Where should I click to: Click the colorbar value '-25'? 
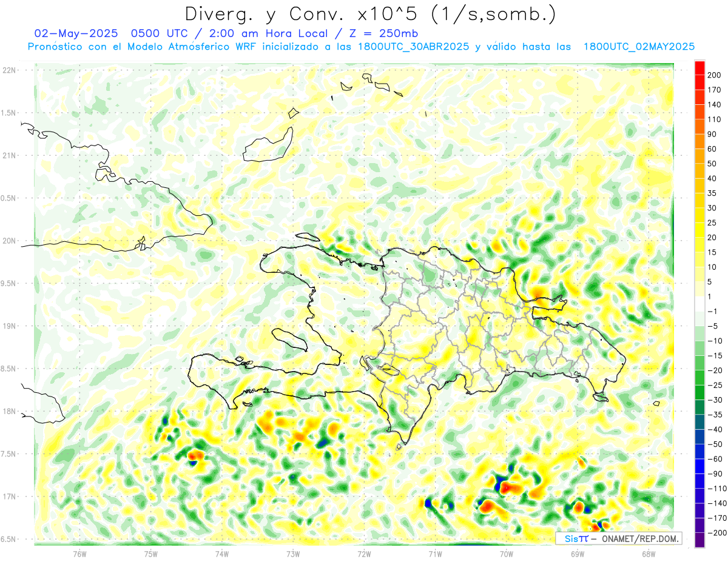(x=714, y=386)
